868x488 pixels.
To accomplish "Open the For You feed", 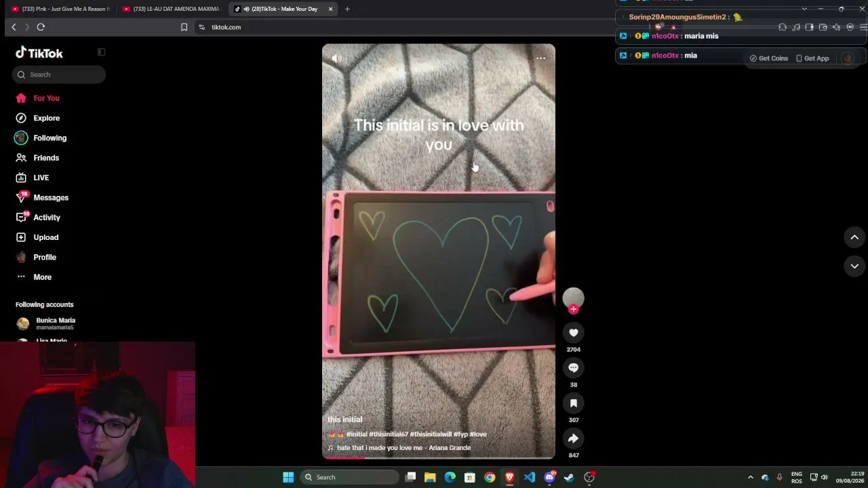I will coord(38,98).
